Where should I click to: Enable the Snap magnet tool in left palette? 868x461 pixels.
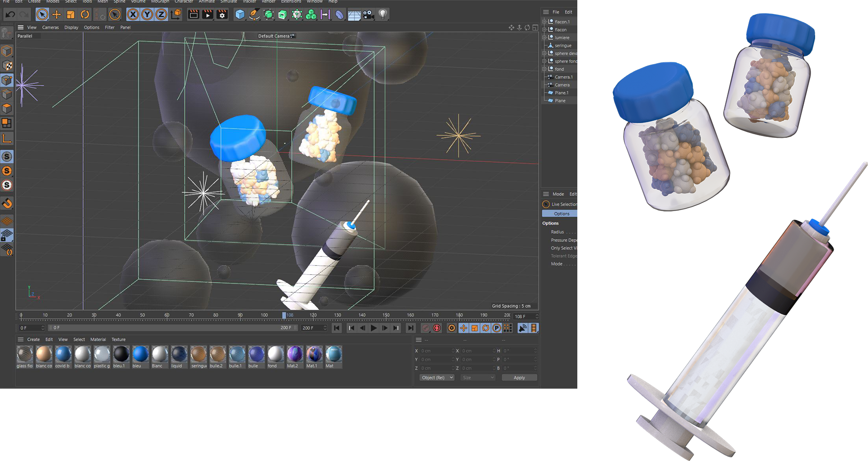(x=7, y=203)
